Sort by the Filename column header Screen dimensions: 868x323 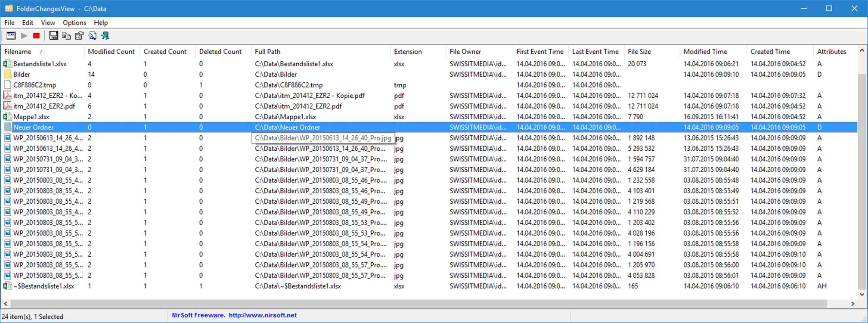(43, 52)
